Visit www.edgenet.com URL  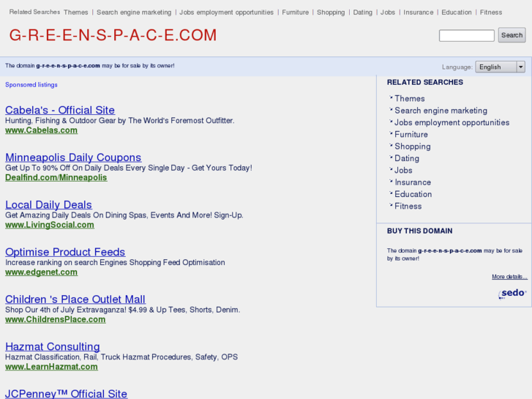coord(42,272)
